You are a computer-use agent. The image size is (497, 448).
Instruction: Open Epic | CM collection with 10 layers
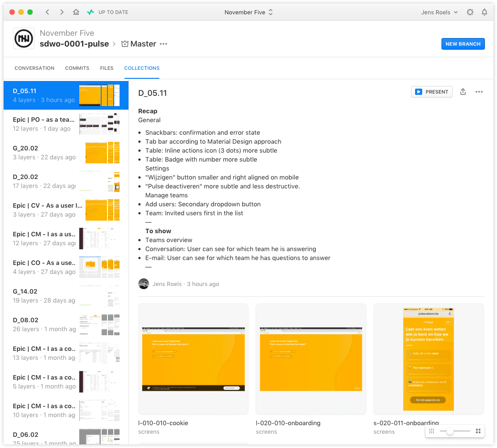click(x=66, y=410)
